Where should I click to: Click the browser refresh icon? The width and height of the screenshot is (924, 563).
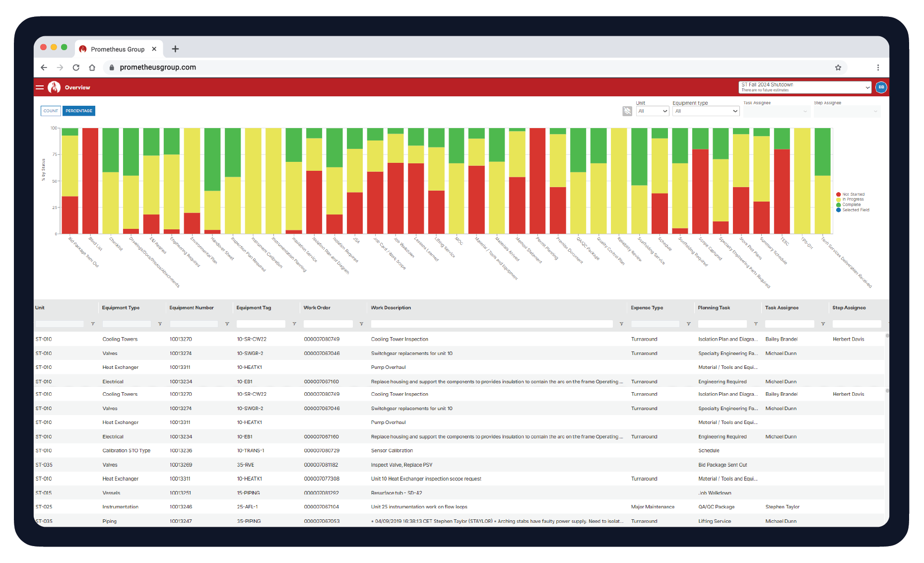tap(75, 67)
